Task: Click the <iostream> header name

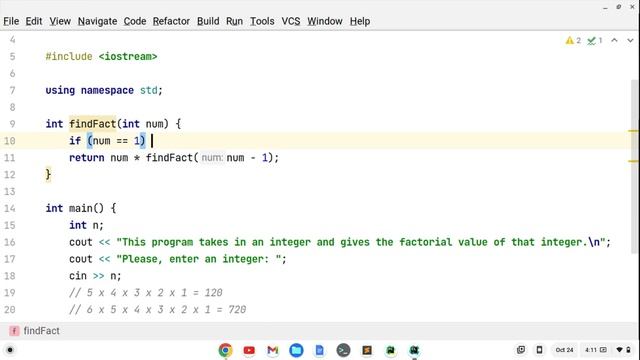Action: 128,56
